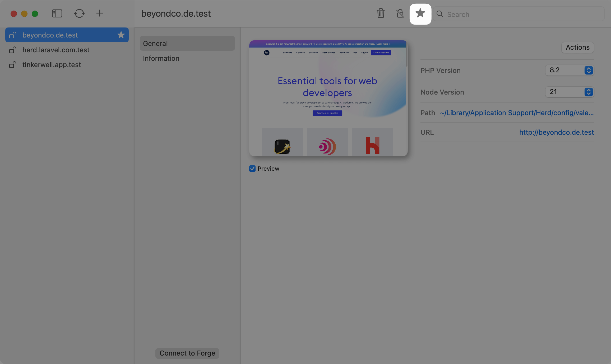This screenshot has height=364, width=611.
Task: Click the trash delete site icon
Action: [381, 13]
